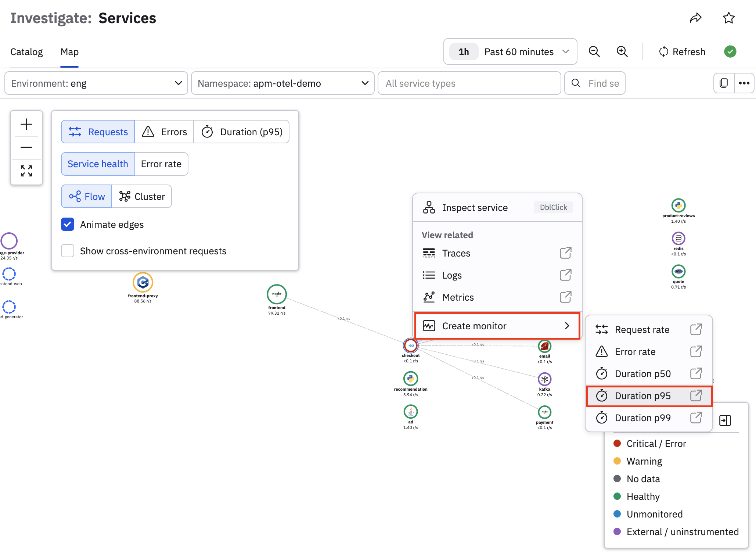This screenshot has height=555, width=756.
Task: Select the kafka service node
Action: click(x=544, y=379)
